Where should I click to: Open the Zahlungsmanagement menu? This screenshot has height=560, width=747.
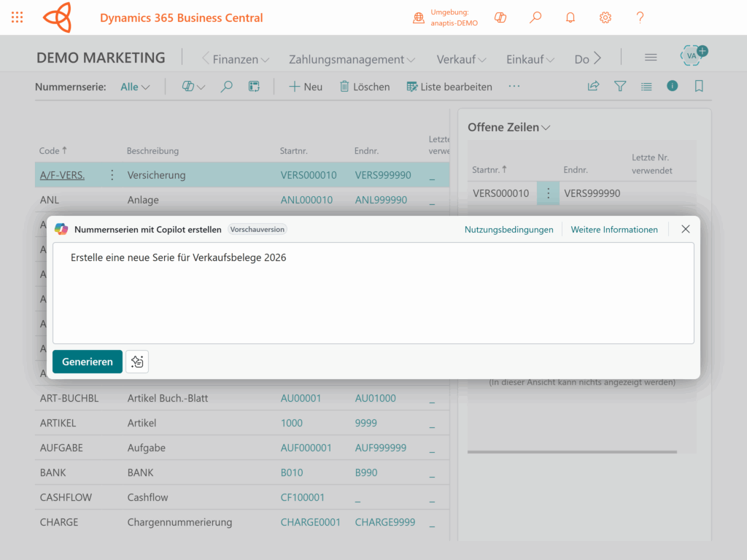[x=352, y=59]
